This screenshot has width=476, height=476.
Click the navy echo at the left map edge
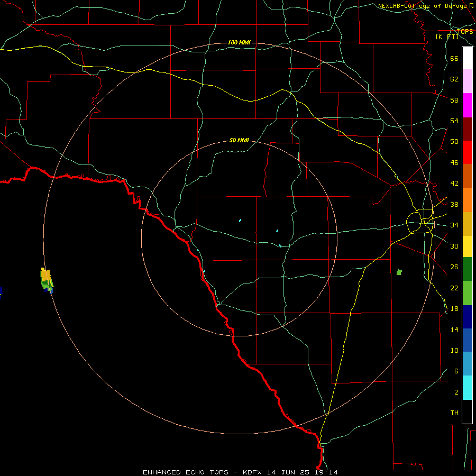(1, 291)
